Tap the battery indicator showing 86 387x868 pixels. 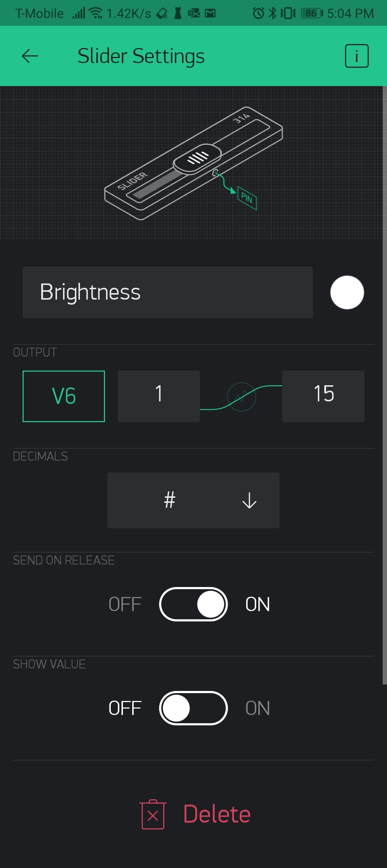312,13
